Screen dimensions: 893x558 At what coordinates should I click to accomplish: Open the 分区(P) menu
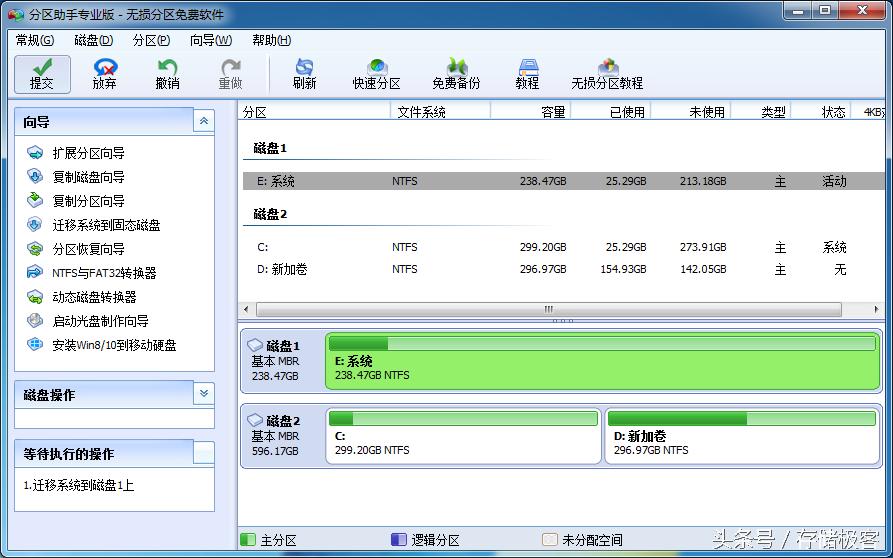tap(151, 40)
